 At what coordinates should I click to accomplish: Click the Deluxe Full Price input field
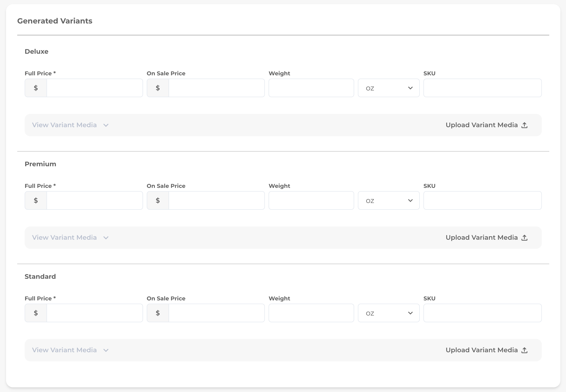(x=95, y=88)
